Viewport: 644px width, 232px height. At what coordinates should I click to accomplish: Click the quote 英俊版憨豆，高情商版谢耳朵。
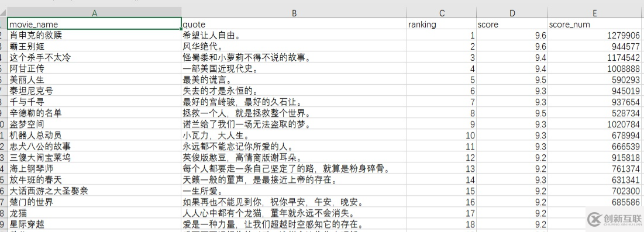[294, 158]
